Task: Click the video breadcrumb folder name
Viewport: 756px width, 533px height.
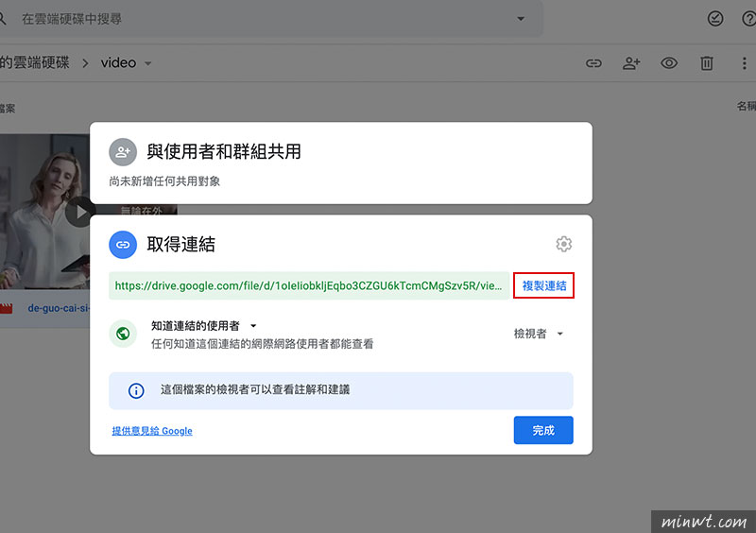Action: click(x=118, y=62)
